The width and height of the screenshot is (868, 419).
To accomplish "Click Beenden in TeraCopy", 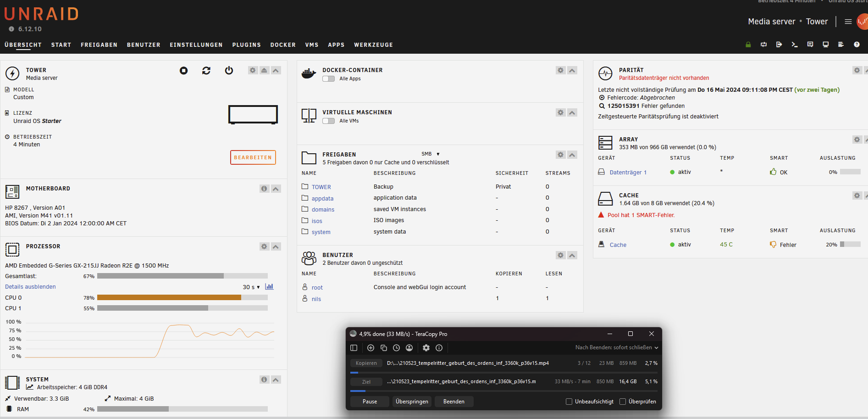I will coord(454,402).
